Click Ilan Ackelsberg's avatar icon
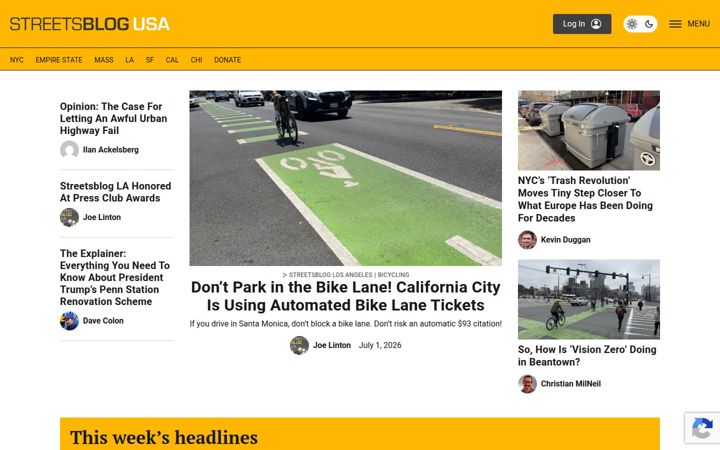This screenshot has width=720, height=450. (x=69, y=150)
